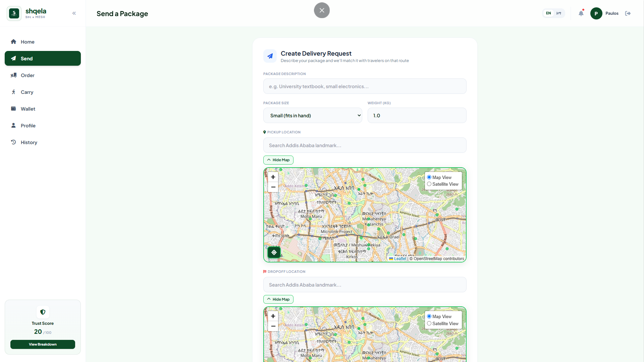This screenshot has height=362, width=644.
Task: Go to Order in the sidebar
Action: tap(43, 75)
